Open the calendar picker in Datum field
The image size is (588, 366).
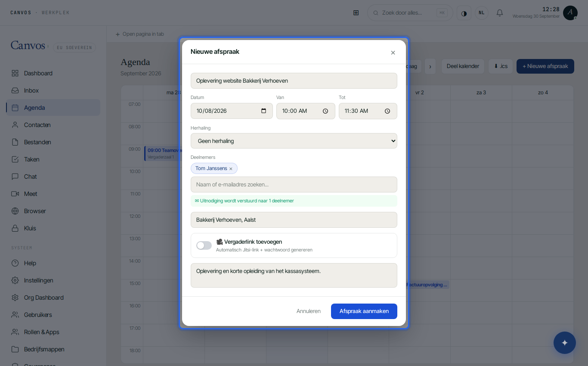[x=264, y=111]
